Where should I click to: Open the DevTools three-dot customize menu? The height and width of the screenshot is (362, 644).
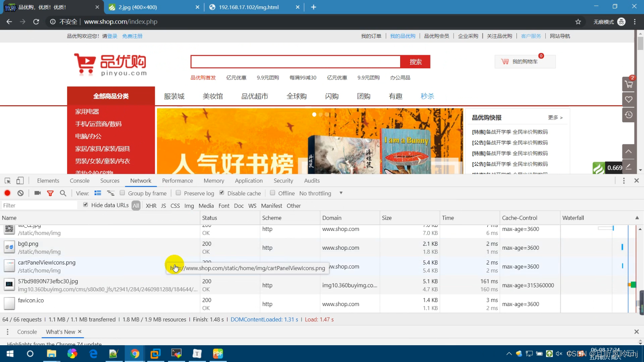[624, 181]
